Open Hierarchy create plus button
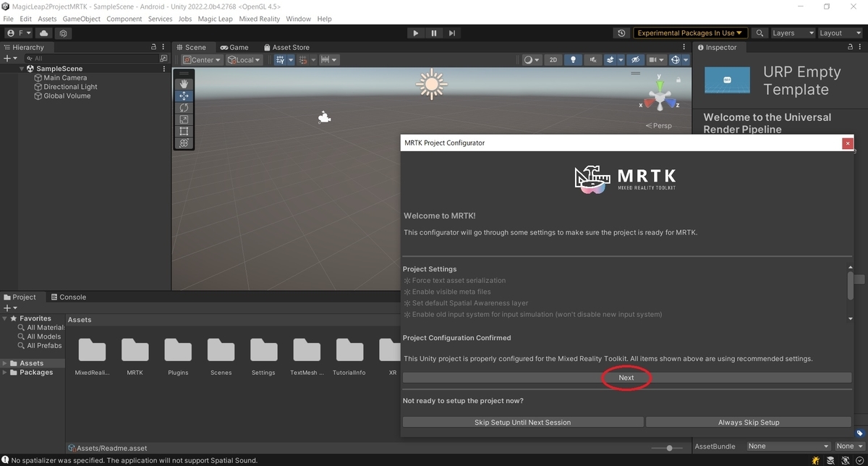Screen dimensions: 868x466 click(x=9, y=59)
